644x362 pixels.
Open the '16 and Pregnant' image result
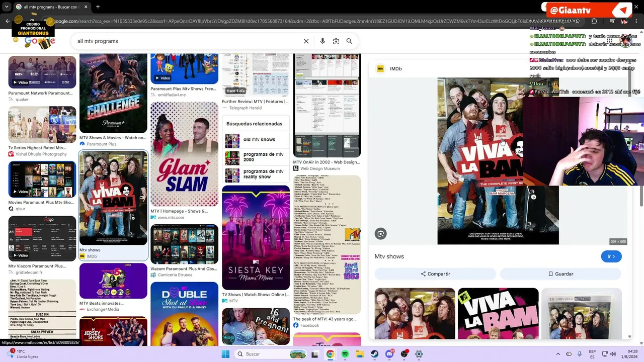point(256,326)
